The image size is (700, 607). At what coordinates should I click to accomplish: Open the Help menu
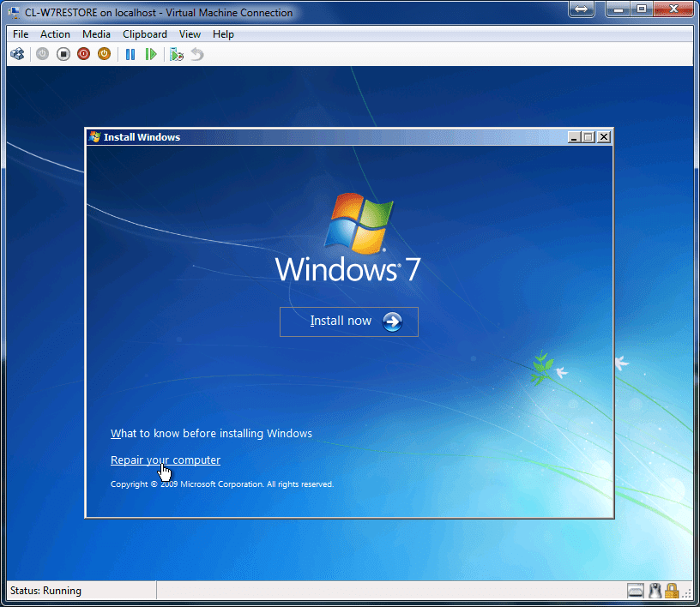click(x=223, y=34)
